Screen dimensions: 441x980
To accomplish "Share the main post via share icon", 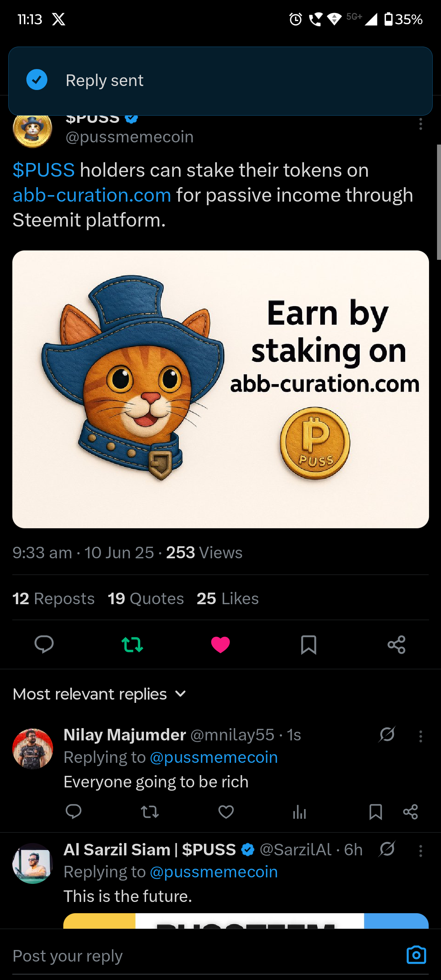I will 397,644.
